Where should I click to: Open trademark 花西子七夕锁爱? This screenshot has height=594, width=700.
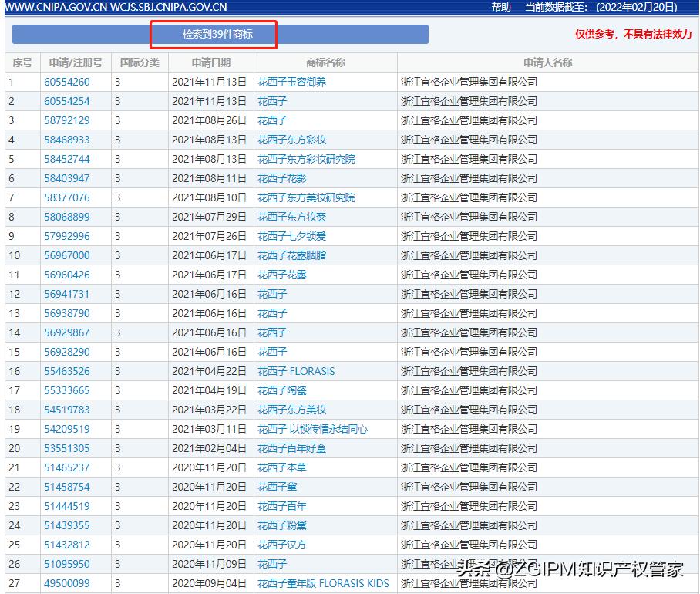tap(292, 236)
